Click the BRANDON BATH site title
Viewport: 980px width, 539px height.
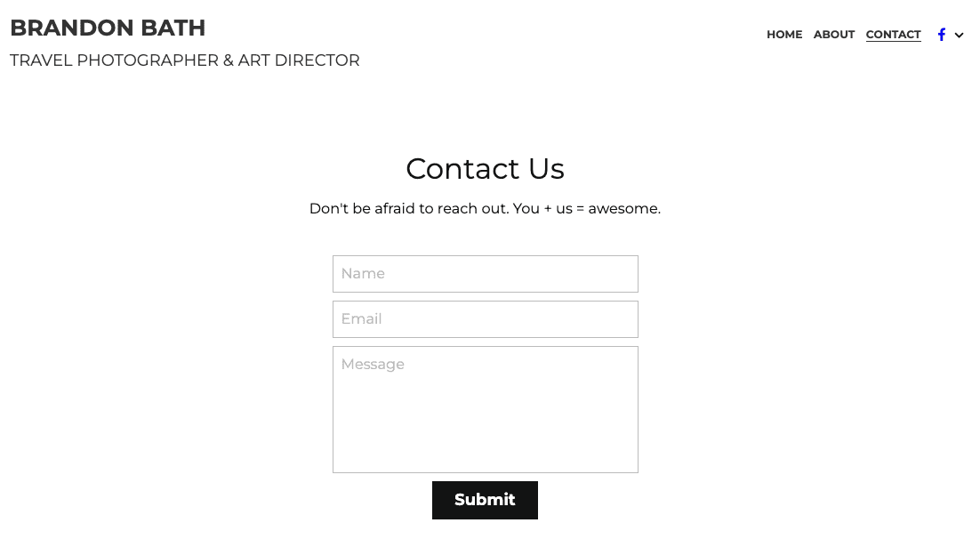[x=108, y=28]
